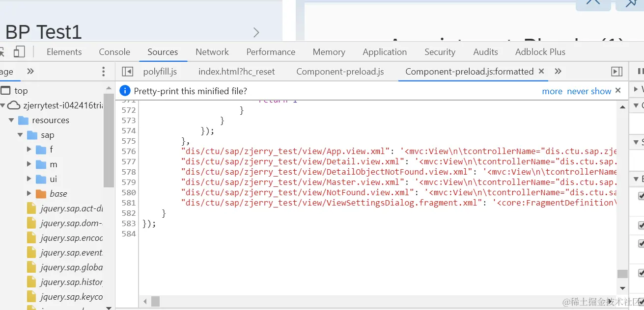
Task: Open the Security tab
Action: 440,52
